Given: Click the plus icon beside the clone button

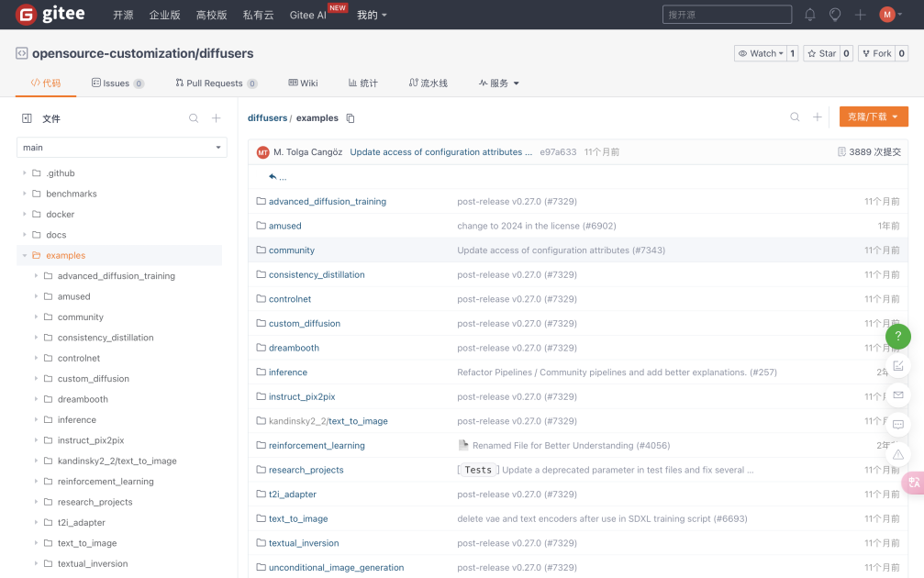Looking at the screenshot, I should [818, 117].
